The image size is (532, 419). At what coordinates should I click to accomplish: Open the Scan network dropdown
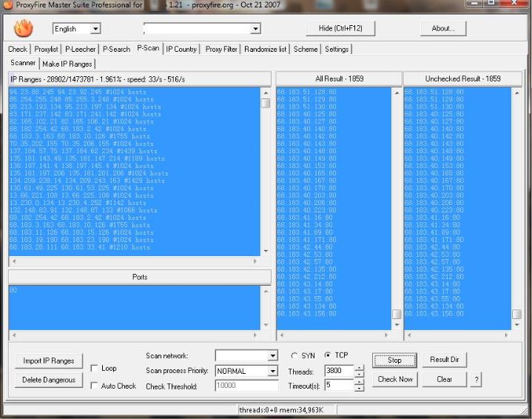[x=272, y=355]
